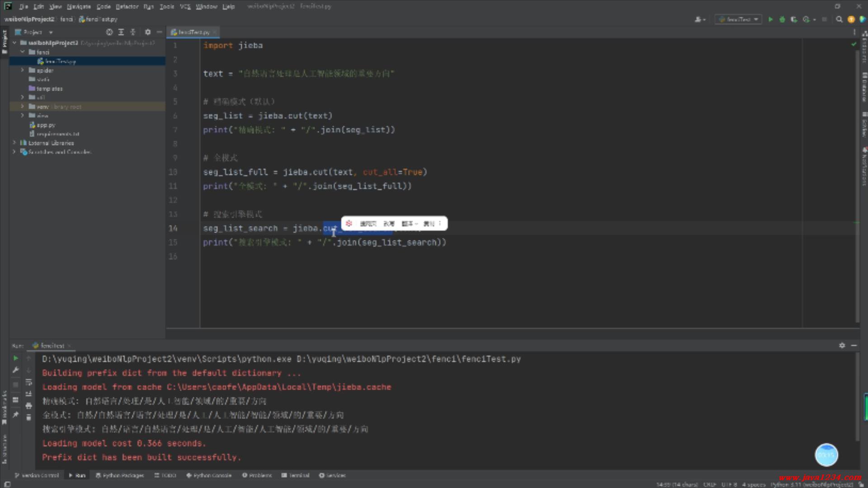Image resolution: width=868 pixels, height=488 pixels.
Task: Toggle soft-wrap in Run console
Action: (28, 382)
